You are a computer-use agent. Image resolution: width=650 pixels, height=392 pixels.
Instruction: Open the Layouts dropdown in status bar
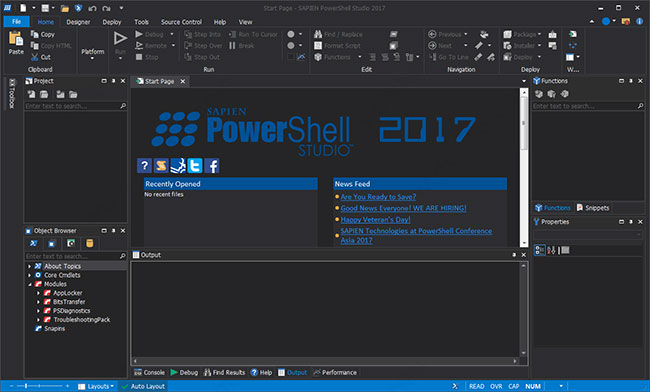(x=96, y=386)
